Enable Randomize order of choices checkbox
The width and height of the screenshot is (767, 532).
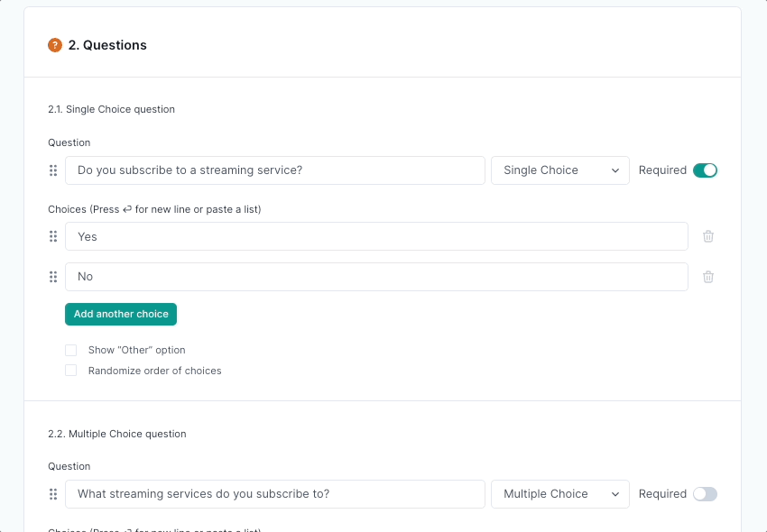(70, 371)
